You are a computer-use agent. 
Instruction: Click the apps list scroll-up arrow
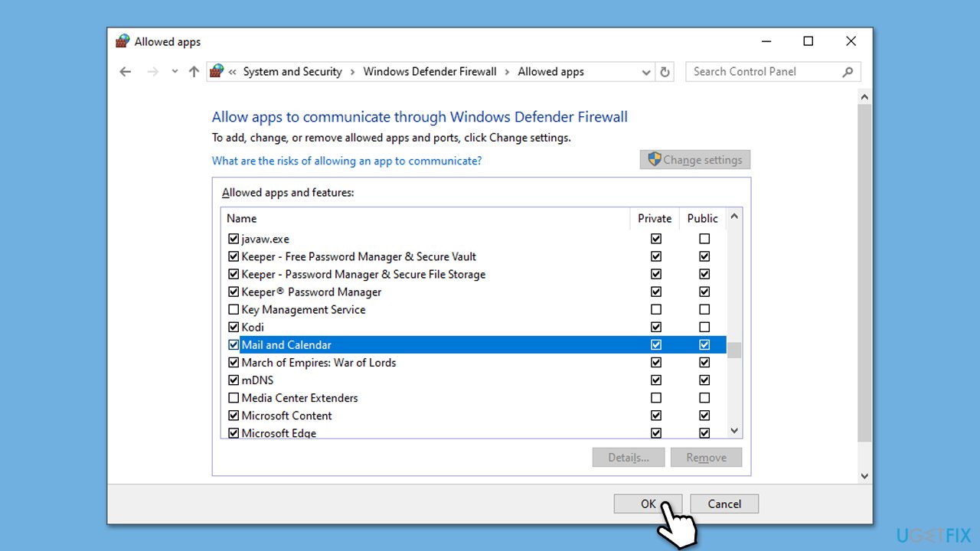click(734, 216)
